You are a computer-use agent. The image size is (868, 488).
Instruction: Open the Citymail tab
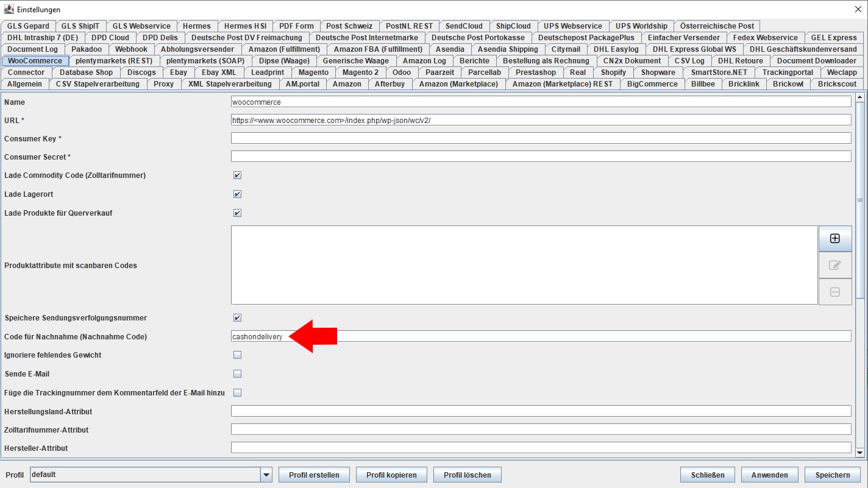(566, 49)
